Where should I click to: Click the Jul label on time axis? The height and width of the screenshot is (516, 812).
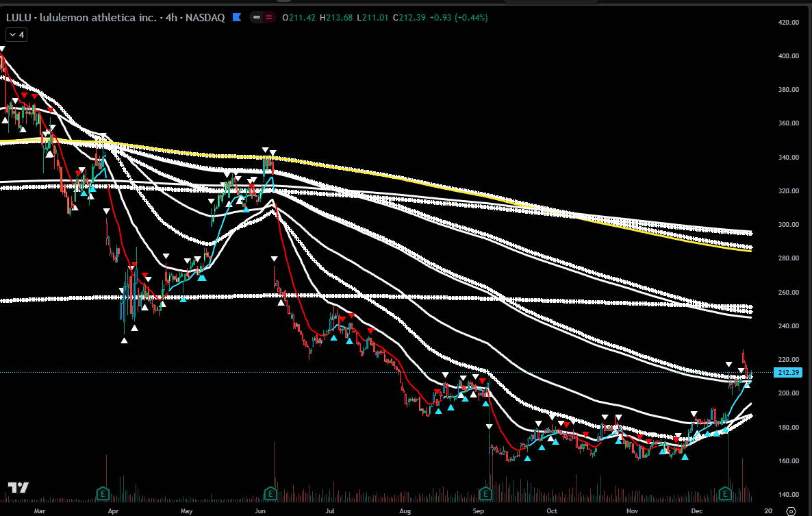pyautogui.click(x=330, y=511)
